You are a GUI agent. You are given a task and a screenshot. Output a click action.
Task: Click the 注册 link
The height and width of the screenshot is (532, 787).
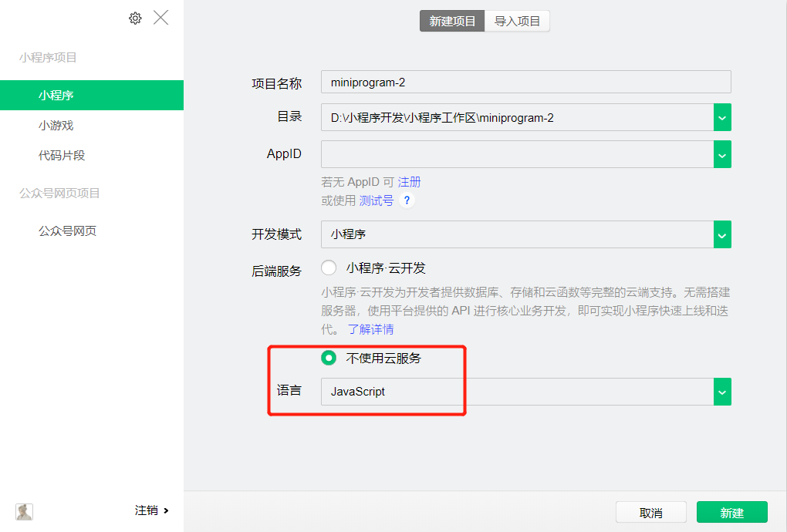409,182
